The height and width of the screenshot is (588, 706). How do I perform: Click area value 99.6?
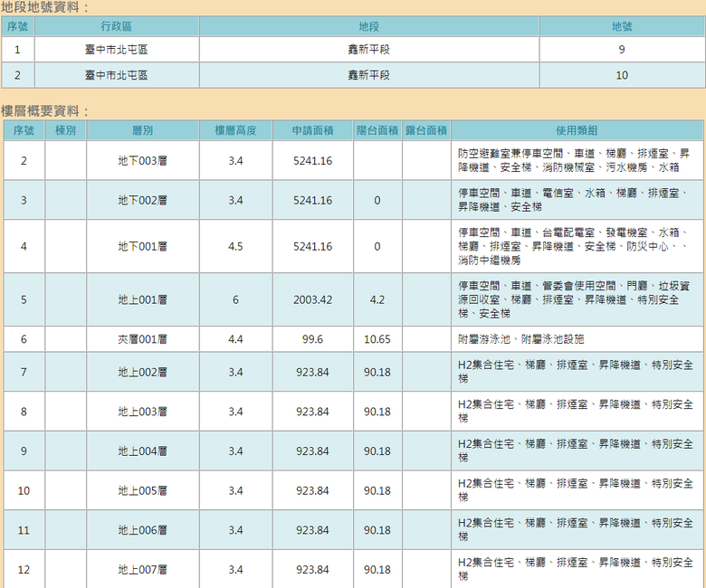(312, 339)
